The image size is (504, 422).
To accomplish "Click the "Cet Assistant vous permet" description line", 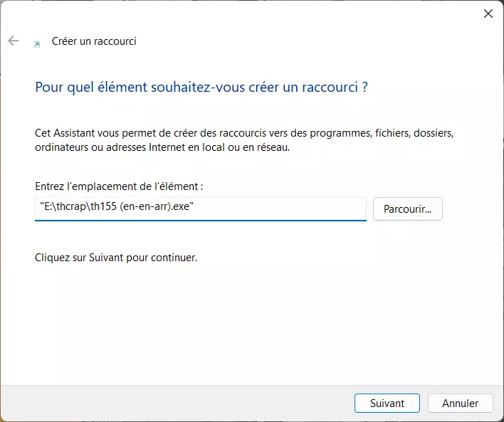I will [244, 133].
